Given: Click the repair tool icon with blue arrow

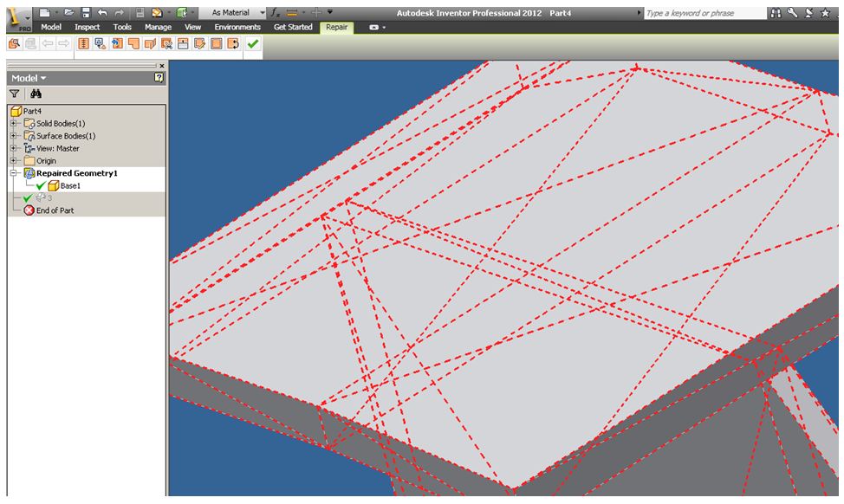Looking at the screenshot, I should (117, 43).
